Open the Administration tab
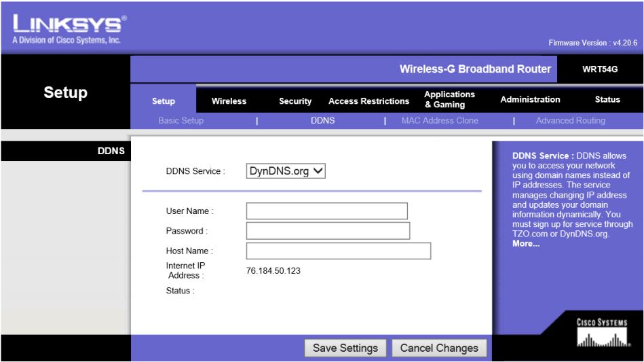The height and width of the screenshot is (362, 644). pos(530,99)
